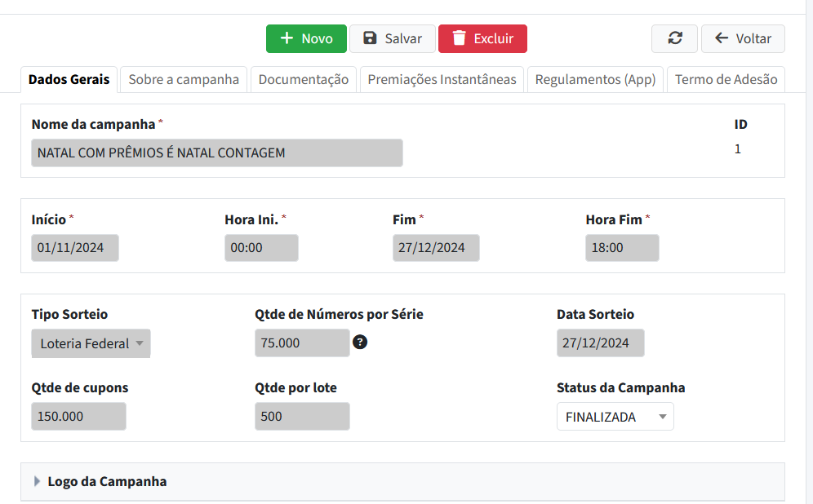This screenshot has height=504, width=813.
Task: Open the Tipo Sorteio dropdown
Action: pos(91,343)
